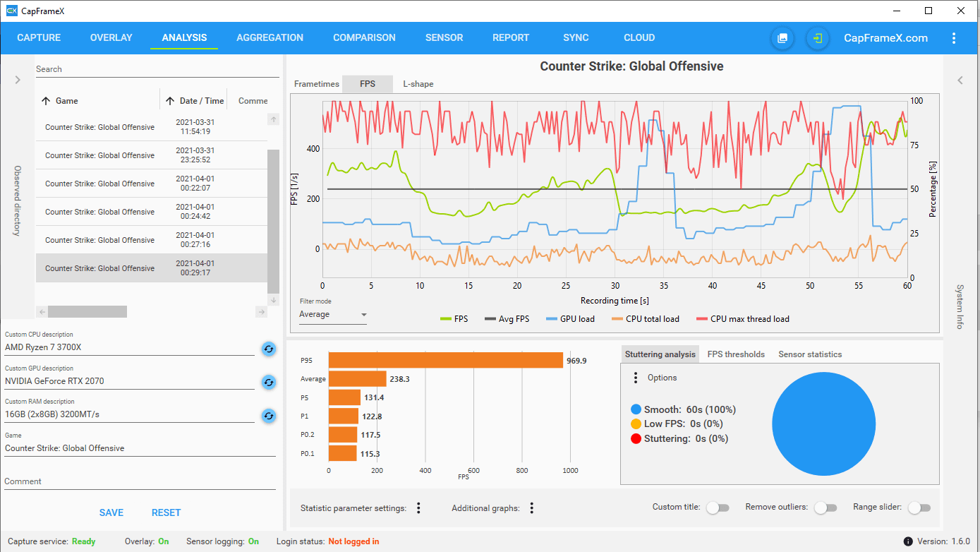Open the screenshot/image icon in header
This screenshot has height=552, width=980.
point(782,38)
